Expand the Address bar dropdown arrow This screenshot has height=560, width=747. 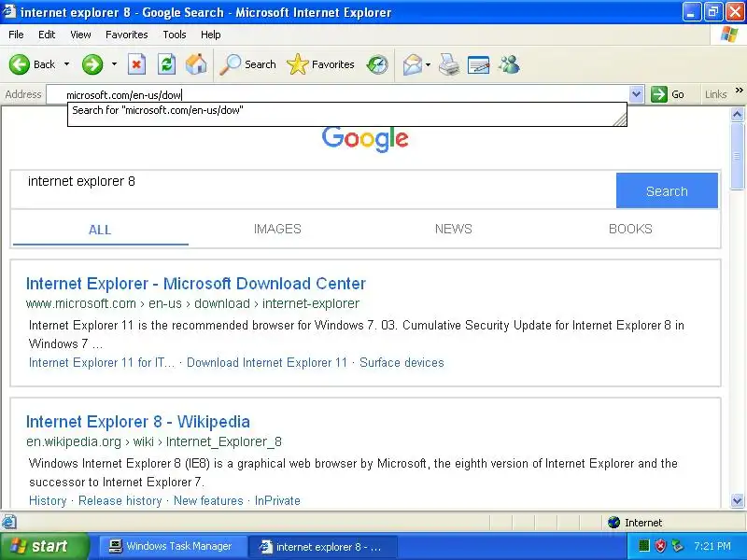pyautogui.click(x=636, y=94)
